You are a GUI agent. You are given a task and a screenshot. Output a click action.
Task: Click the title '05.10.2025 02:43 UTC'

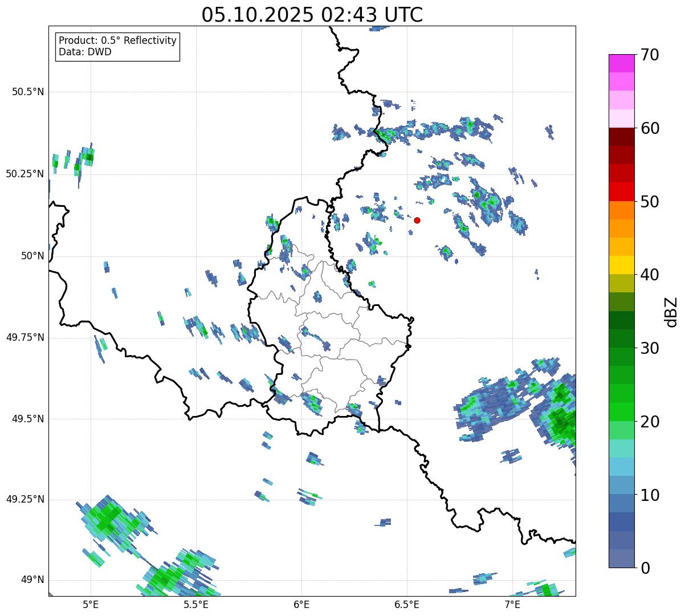coord(312,15)
